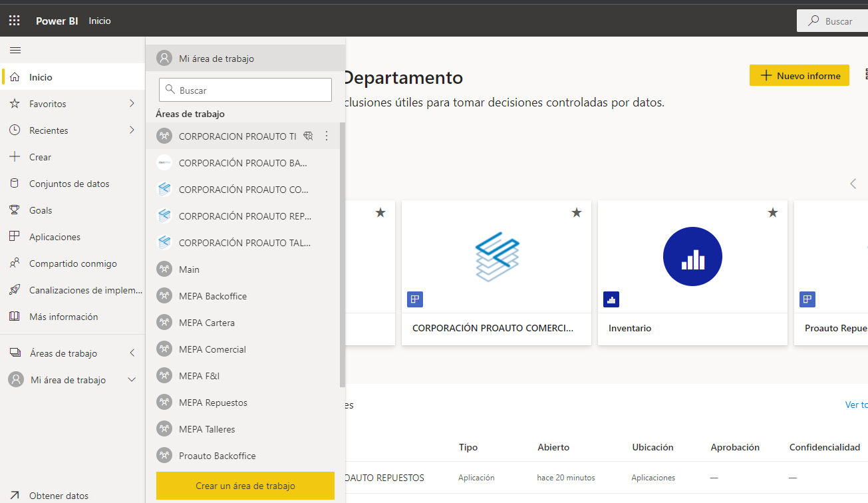Click the MEPA Backoffice workspace icon

click(x=164, y=296)
